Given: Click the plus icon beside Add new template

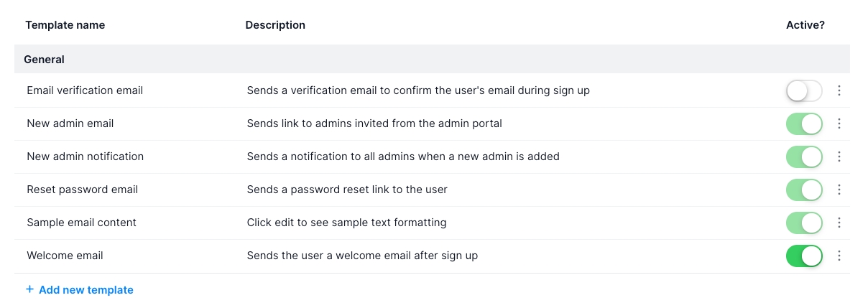Looking at the screenshot, I should 29,290.
